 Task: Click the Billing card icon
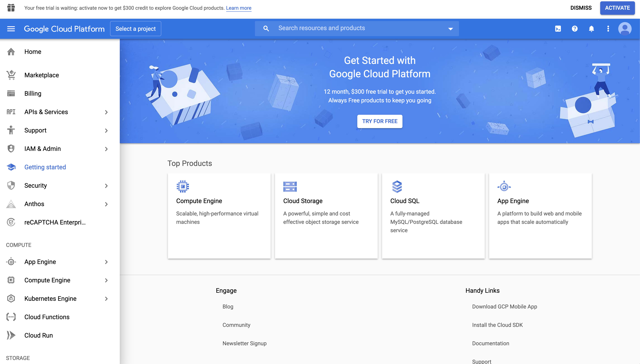click(11, 94)
